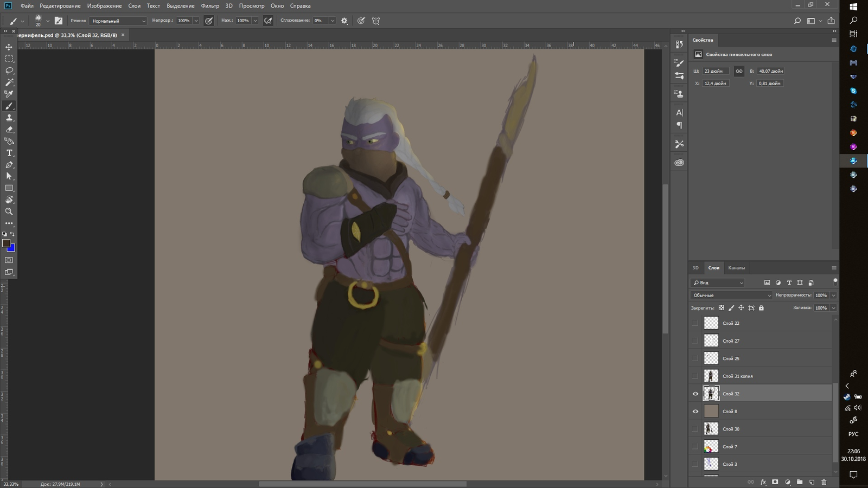This screenshot has height=488, width=868.
Task: Toggle link between width and height
Action: pyautogui.click(x=739, y=71)
